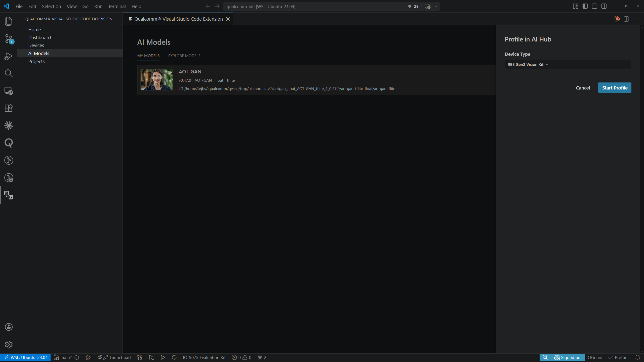644x362 pixels.
Task: Open the View menu
Action: pos(72,6)
